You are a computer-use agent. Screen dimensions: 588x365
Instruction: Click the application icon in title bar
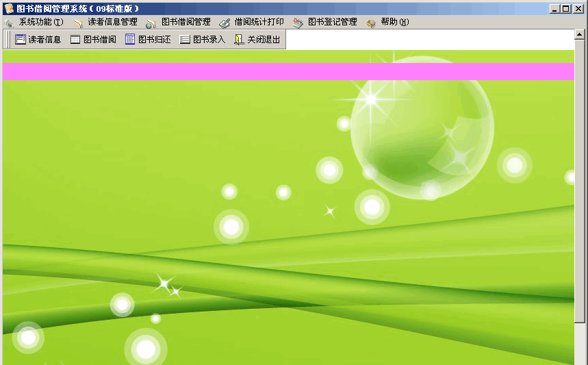[9, 9]
